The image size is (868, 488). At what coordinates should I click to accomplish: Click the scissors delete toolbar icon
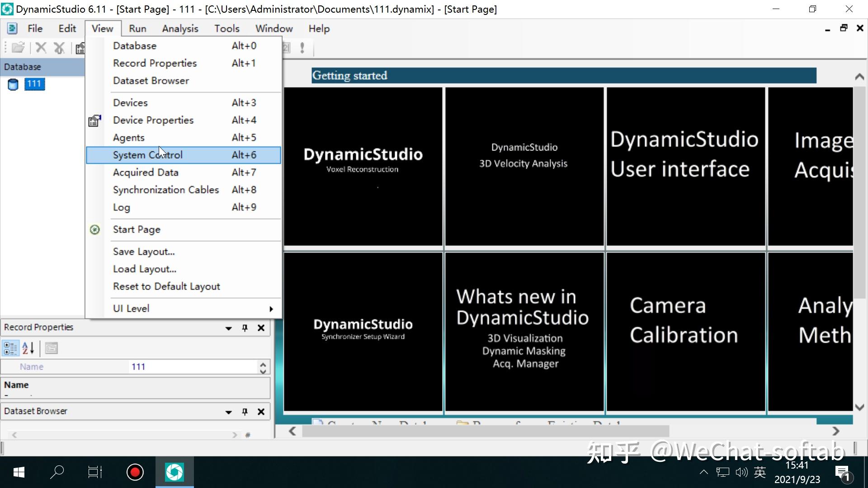[59, 47]
